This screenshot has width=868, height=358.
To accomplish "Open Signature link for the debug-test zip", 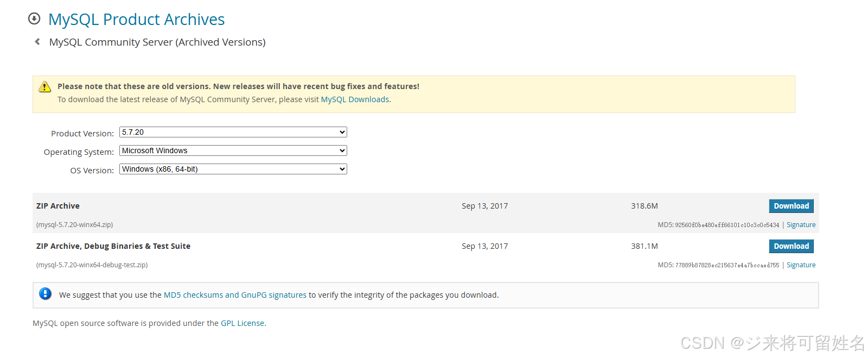I will pos(801,265).
